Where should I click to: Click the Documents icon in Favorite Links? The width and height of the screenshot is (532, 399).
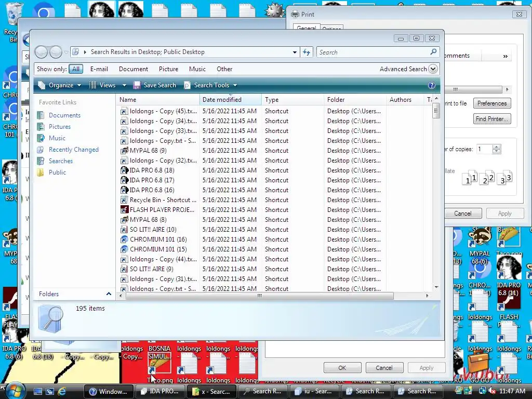point(41,115)
